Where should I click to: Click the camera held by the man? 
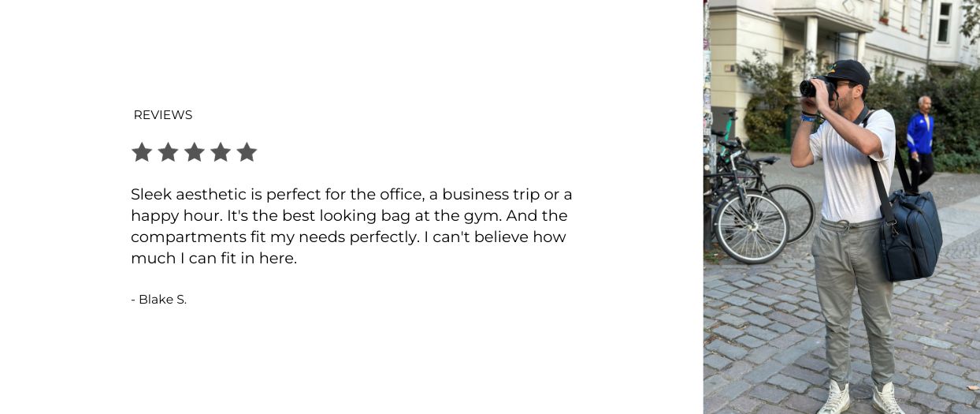[x=814, y=88]
